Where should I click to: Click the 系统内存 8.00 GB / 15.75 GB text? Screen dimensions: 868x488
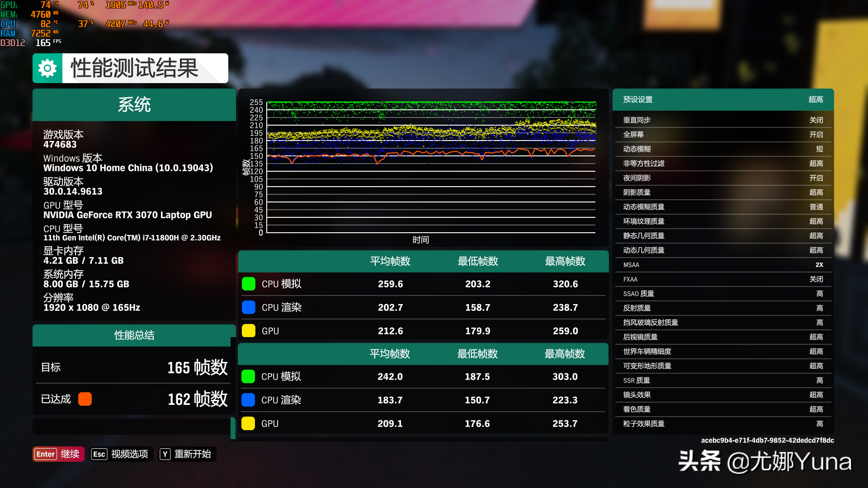(86, 279)
